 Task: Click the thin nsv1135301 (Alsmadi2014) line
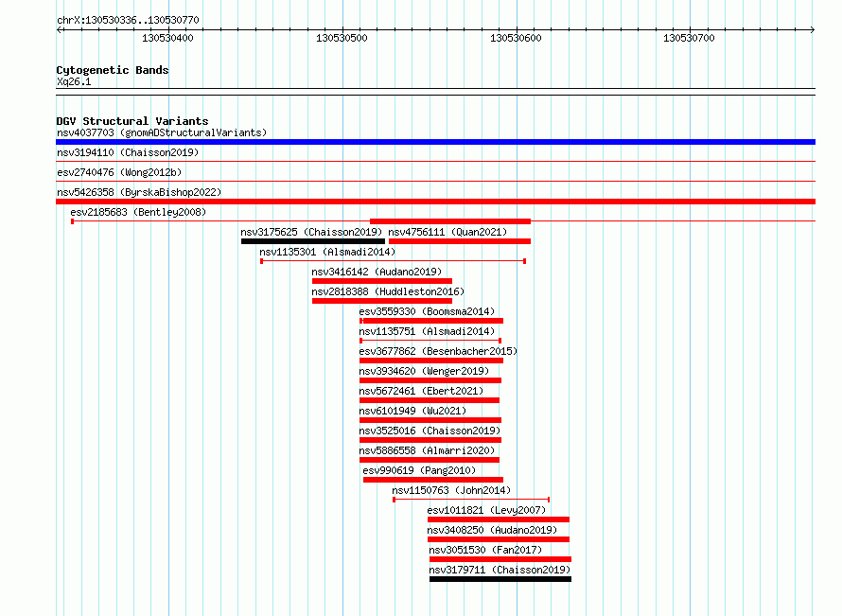[x=393, y=261]
